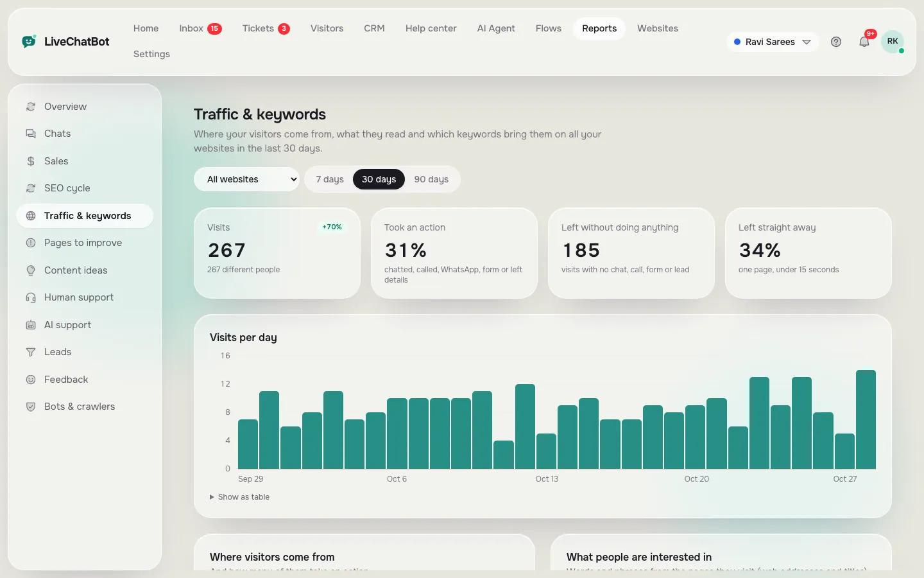The width and height of the screenshot is (924, 578).
Task: Open the Websites tab
Action: click(658, 28)
